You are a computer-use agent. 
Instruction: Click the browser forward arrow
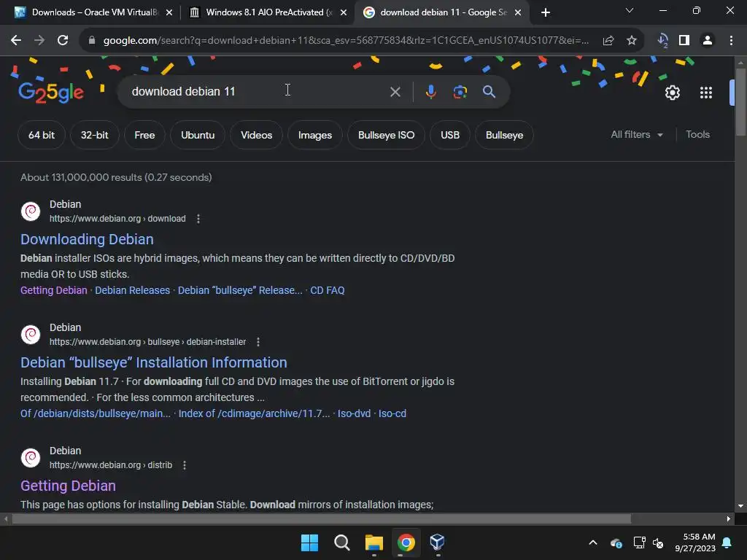tap(39, 41)
